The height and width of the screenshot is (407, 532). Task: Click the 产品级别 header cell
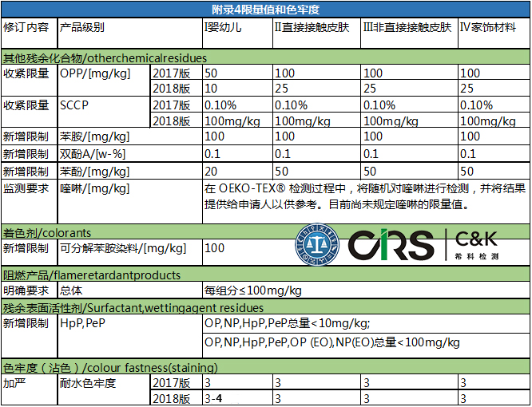(82, 26)
